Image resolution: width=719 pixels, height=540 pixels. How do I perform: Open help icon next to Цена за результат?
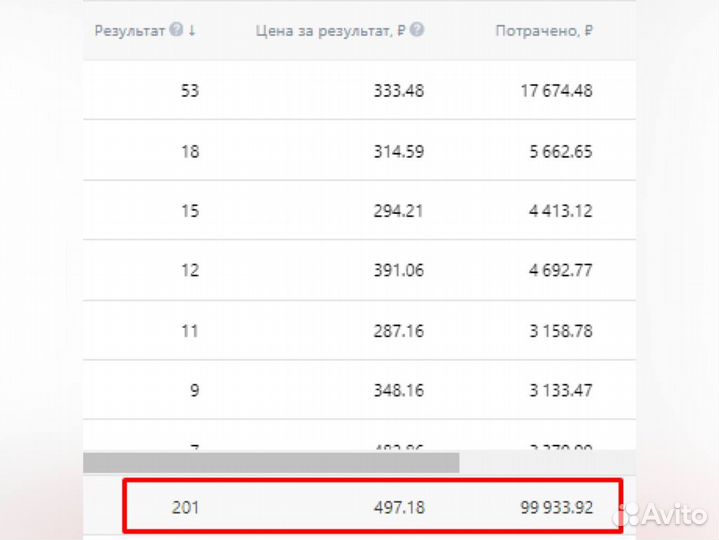(x=417, y=30)
